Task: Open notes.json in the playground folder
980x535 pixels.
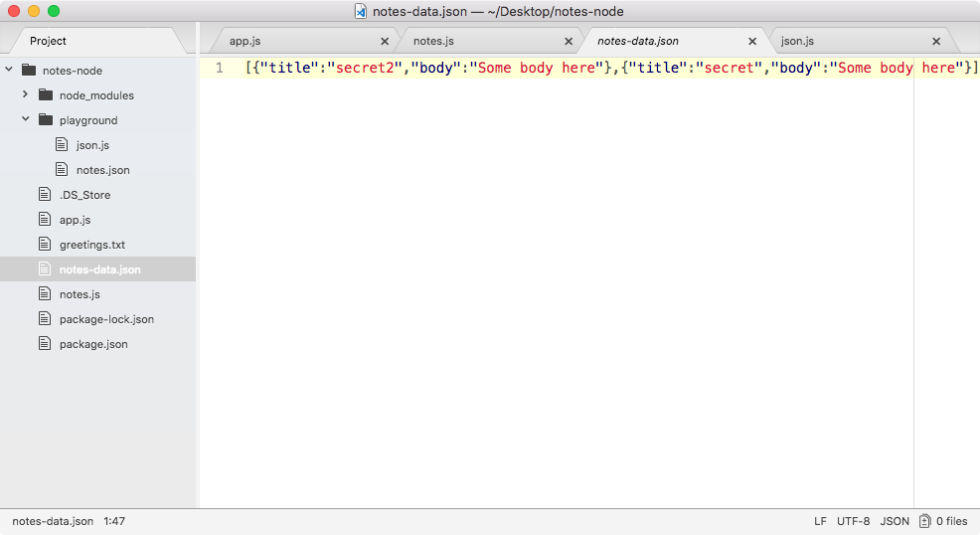Action: [103, 169]
